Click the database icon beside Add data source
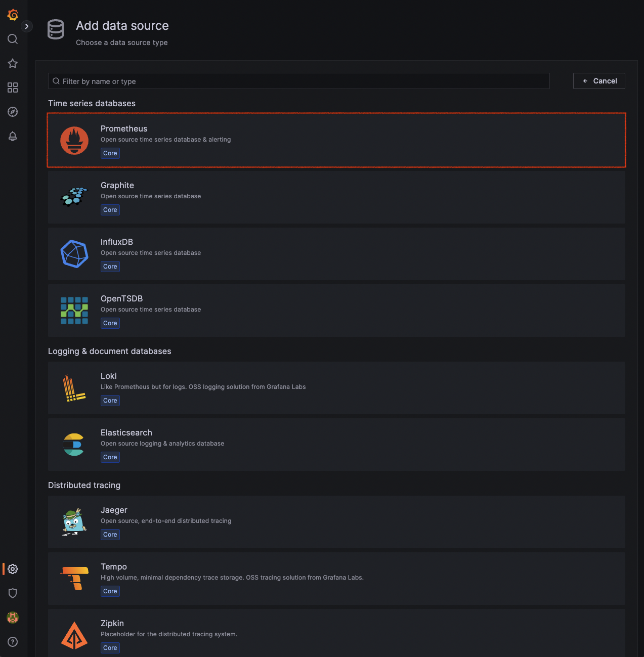This screenshot has height=657, width=644. [x=56, y=29]
